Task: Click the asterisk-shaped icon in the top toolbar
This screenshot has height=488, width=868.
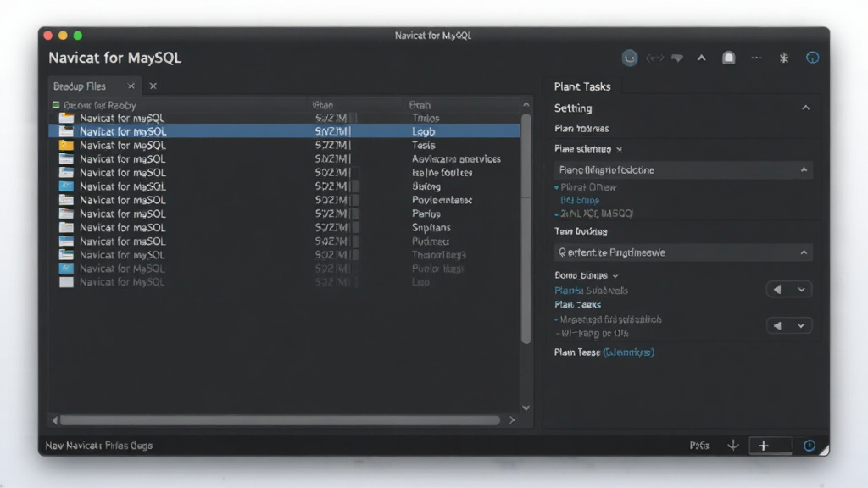Action: [784, 58]
